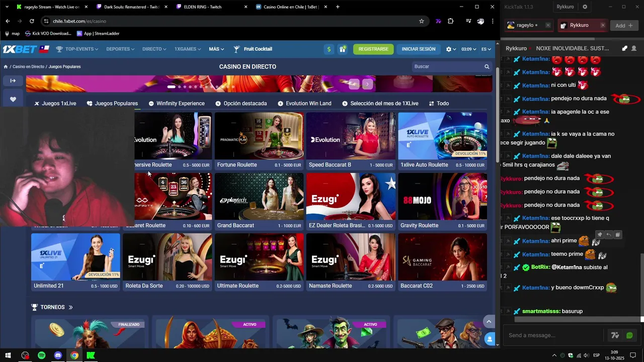Click the Send a message field
Image resolution: width=644 pixels, height=362 pixels.
[556, 335]
